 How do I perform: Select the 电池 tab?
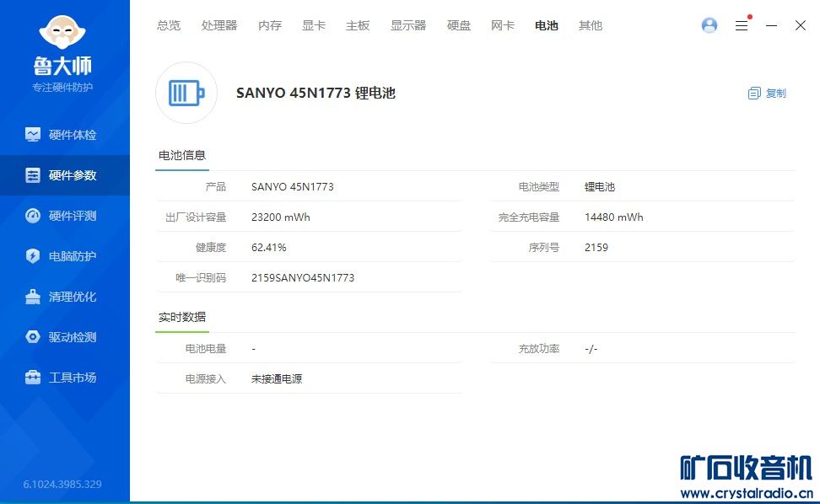(x=547, y=25)
